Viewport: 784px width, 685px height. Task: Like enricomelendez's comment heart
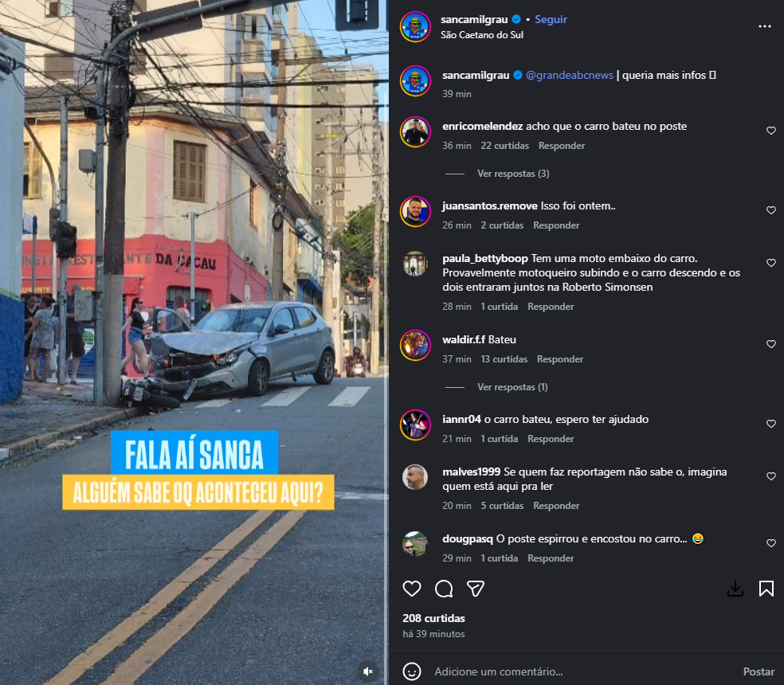771,131
